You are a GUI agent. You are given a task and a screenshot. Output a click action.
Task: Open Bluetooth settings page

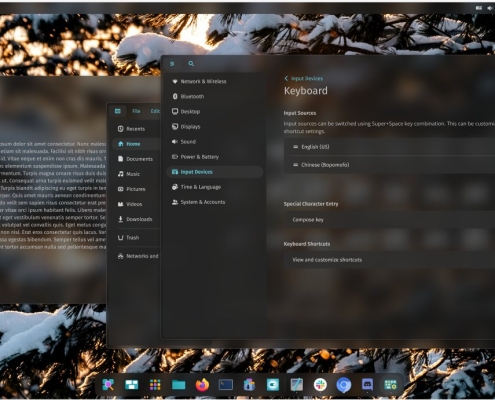point(214,96)
